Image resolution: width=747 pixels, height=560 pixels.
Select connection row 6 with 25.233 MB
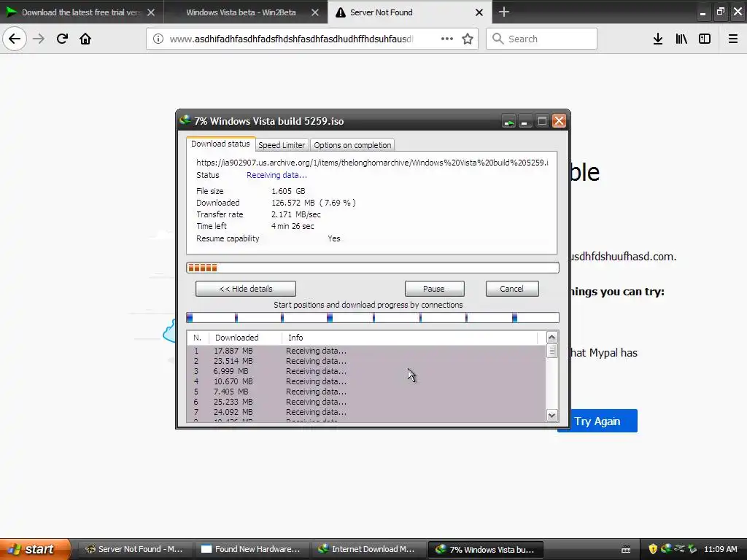tap(366, 402)
